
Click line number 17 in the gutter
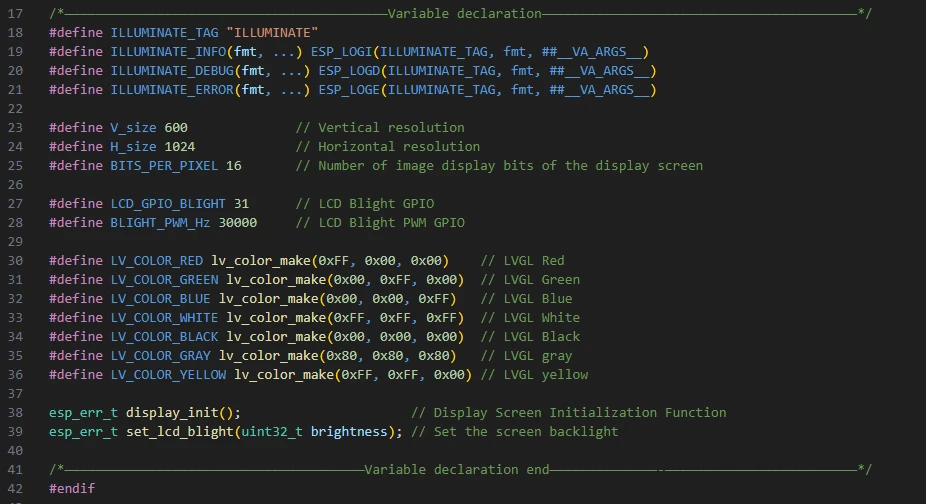coord(15,13)
